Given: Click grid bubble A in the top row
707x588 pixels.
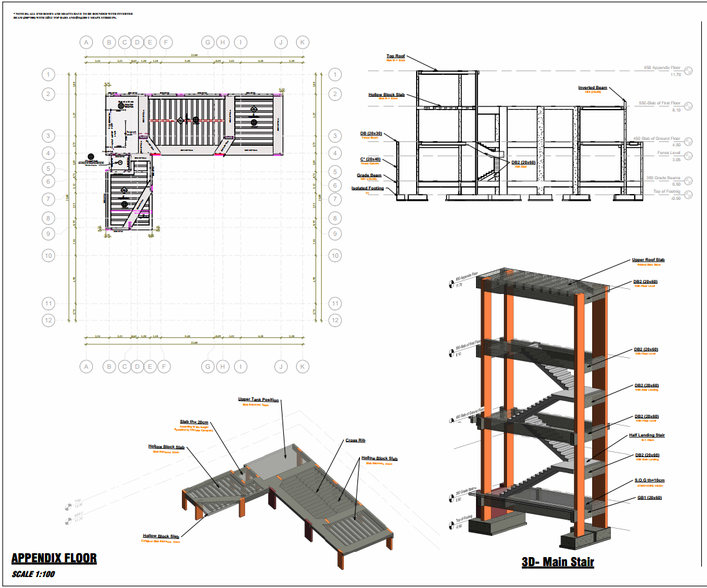Looking at the screenshot, I should point(85,43).
